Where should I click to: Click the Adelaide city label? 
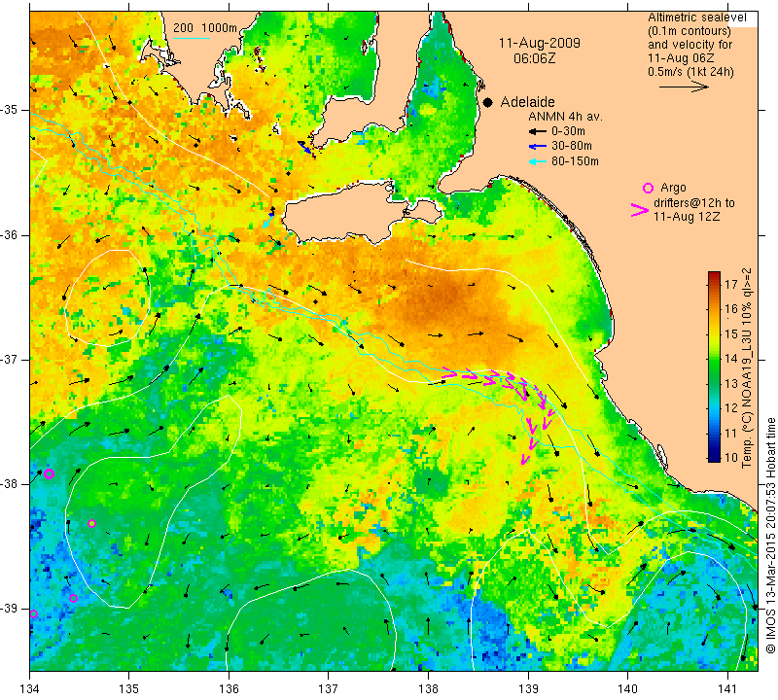click(527, 102)
